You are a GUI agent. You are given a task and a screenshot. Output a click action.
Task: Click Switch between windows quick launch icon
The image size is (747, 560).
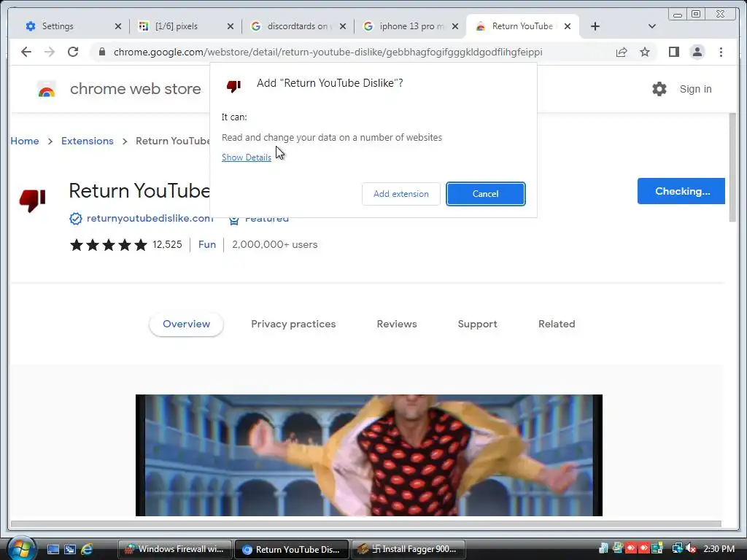[x=69, y=550]
